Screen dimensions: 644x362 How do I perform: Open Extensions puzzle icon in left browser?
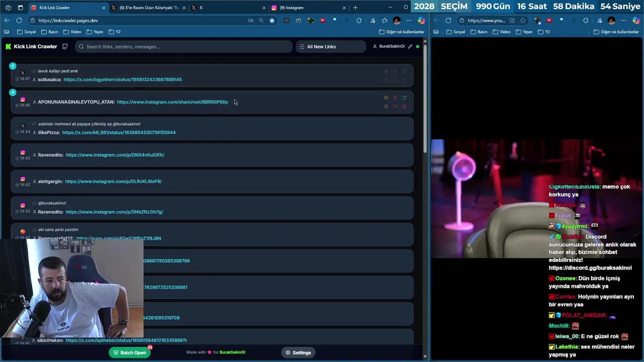click(359, 21)
